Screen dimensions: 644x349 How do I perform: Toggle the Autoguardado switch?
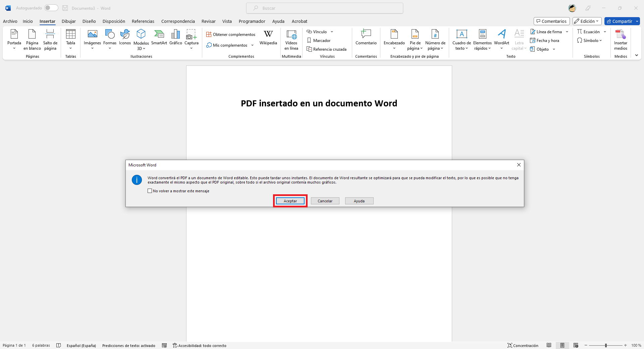(x=51, y=8)
